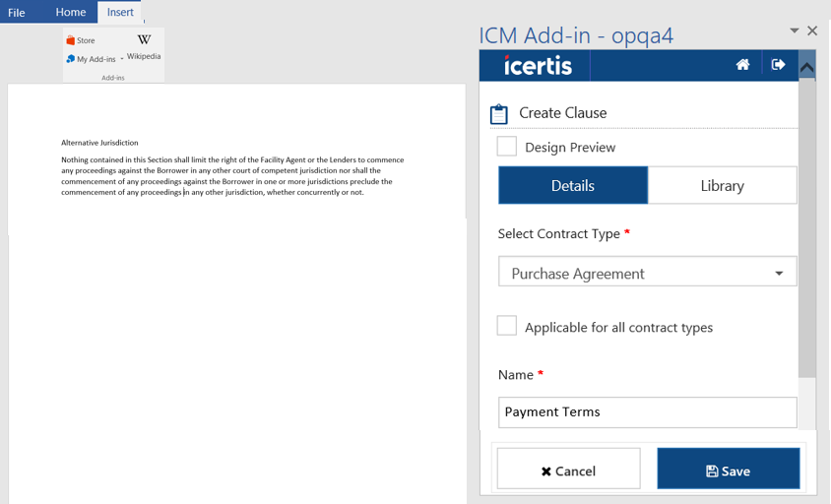
Task: Select the Details tab
Action: [x=573, y=185]
